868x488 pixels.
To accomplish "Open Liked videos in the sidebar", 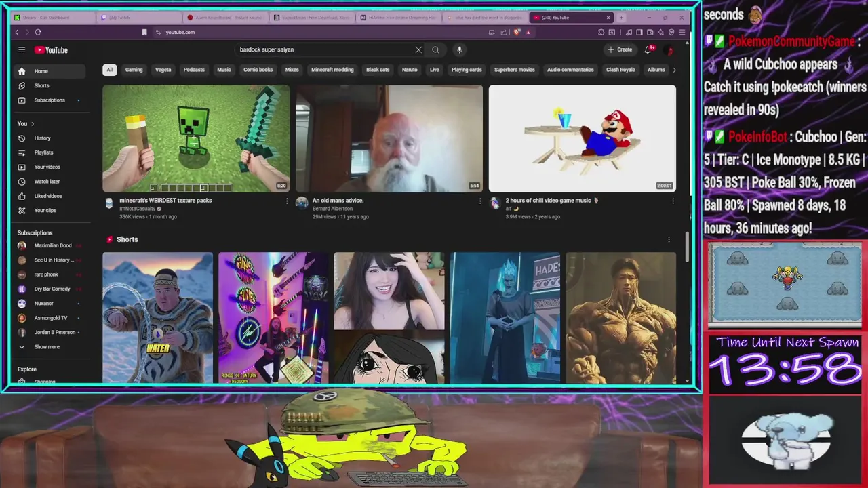I will pyautogui.click(x=51, y=196).
